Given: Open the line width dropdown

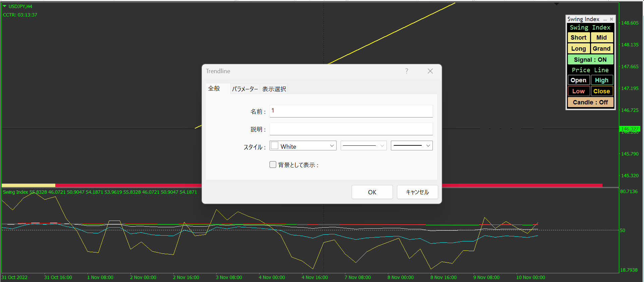Looking at the screenshot, I should pos(412,146).
